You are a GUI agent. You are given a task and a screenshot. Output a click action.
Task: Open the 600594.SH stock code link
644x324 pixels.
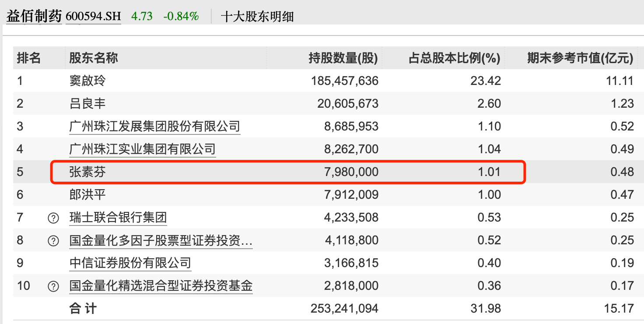pos(93,17)
